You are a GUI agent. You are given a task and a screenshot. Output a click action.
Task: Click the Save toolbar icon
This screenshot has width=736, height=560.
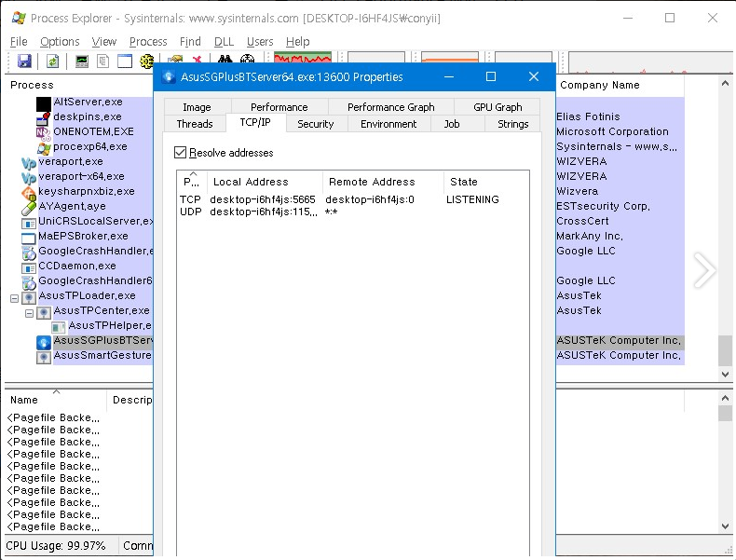point(24,61)
